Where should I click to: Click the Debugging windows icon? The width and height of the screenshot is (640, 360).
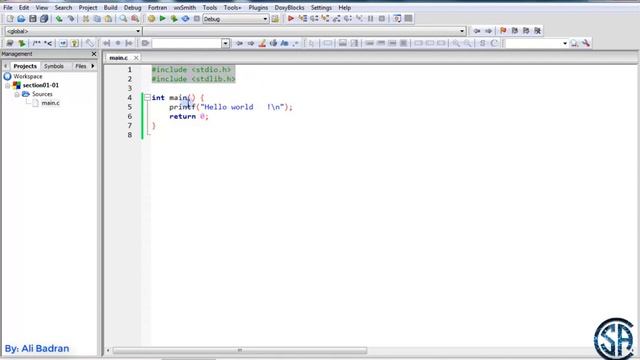pyautogui.click(x=397, y=19)
